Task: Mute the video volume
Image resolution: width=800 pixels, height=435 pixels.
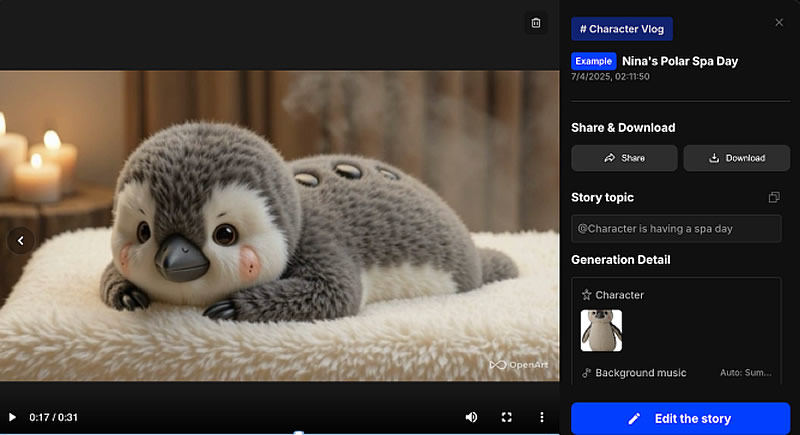Action: tap(471, 417)
